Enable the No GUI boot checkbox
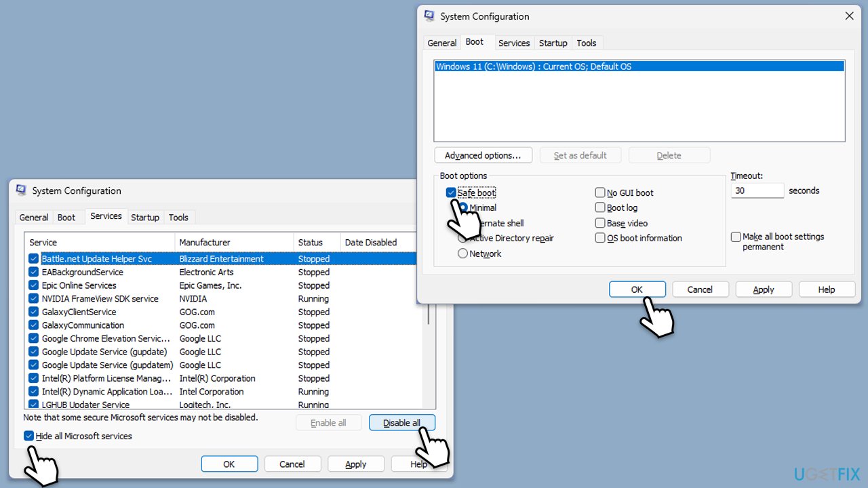 [600, 193]
